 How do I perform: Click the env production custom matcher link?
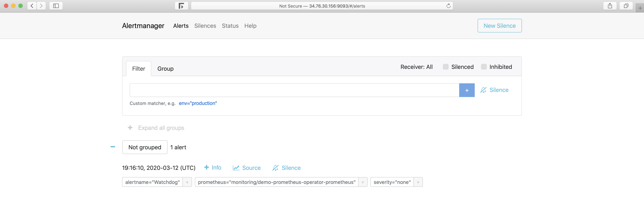pos(198,103)
